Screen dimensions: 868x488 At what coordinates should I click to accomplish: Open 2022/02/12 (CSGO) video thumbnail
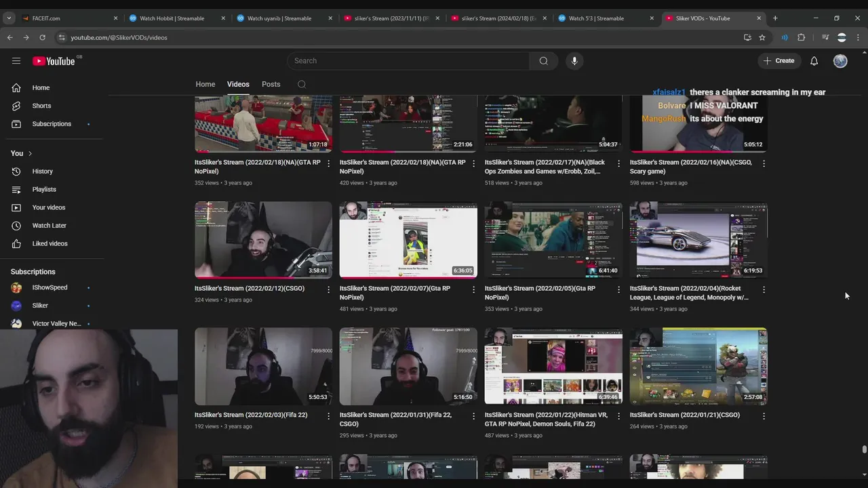(x=263, y=240)
